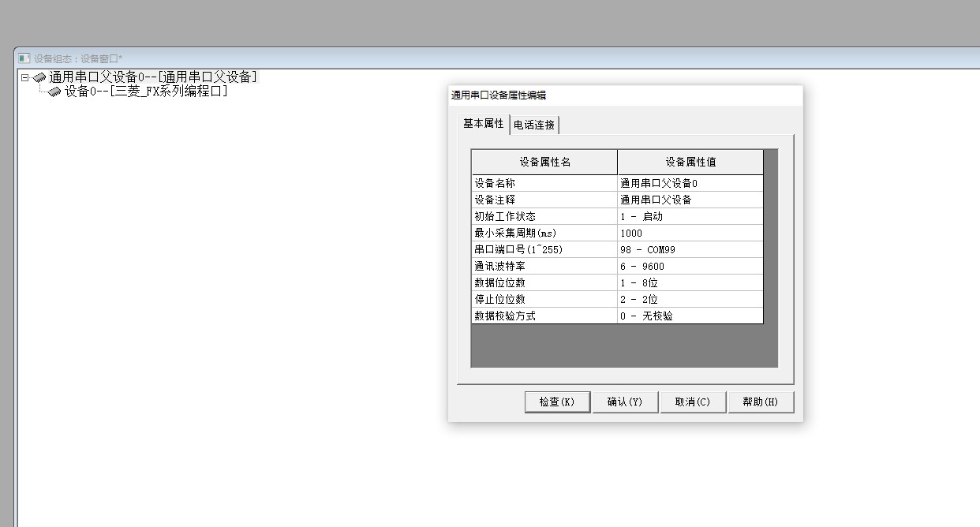Click the 设备0 三菱_FX device icon
980x527 pixels.
pos(54,92)
